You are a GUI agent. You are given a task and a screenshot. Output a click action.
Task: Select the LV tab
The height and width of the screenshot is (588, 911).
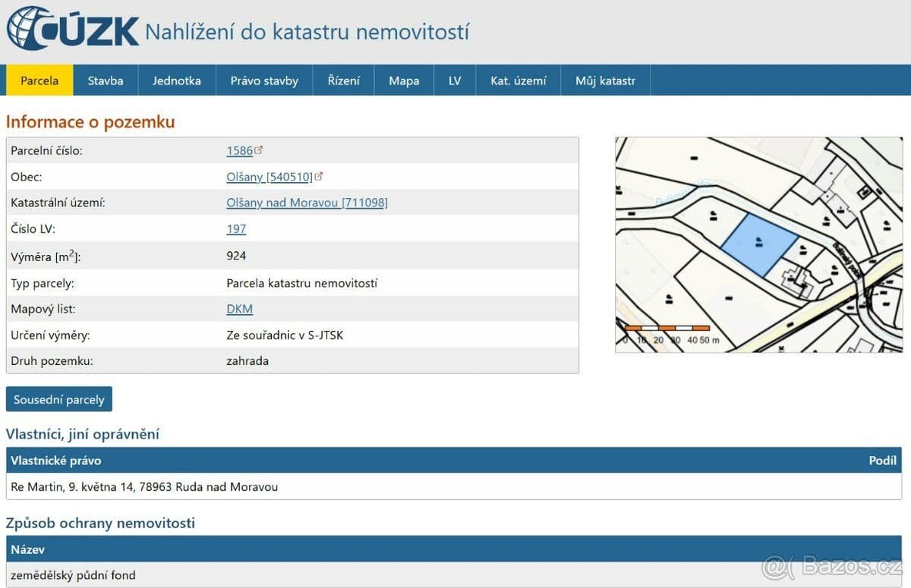(x=454, y=80)
